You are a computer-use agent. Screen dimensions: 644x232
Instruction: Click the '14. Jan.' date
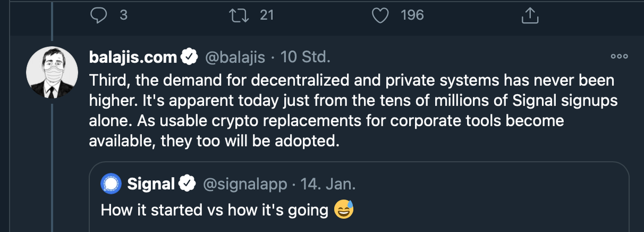328,184
